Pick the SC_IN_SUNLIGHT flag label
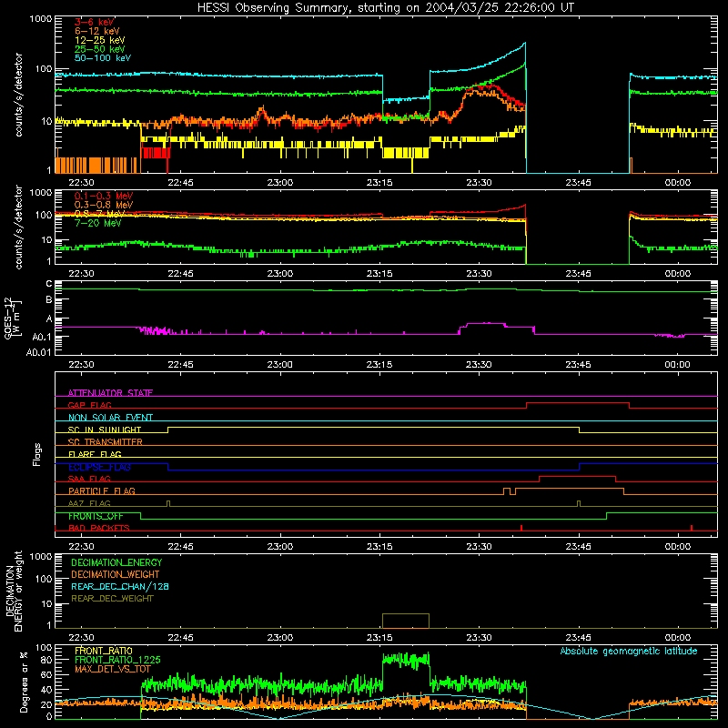 point(105,430)
